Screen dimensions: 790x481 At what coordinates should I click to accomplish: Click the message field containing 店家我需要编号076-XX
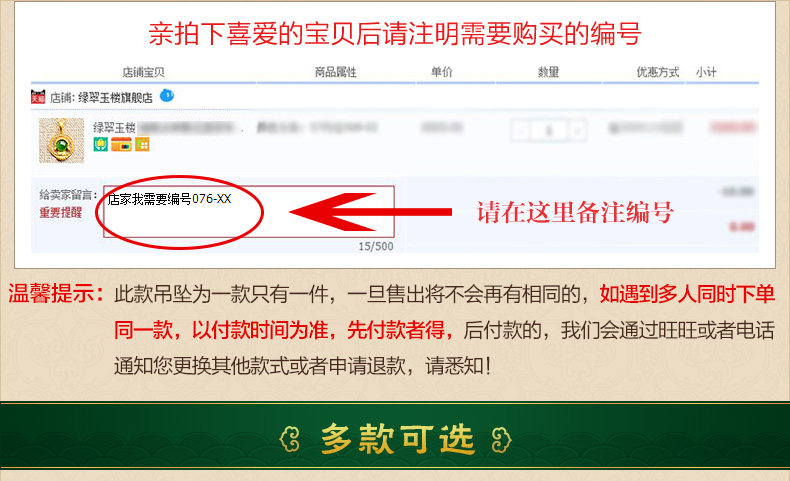pyautogui.click(x=248, y=212)
